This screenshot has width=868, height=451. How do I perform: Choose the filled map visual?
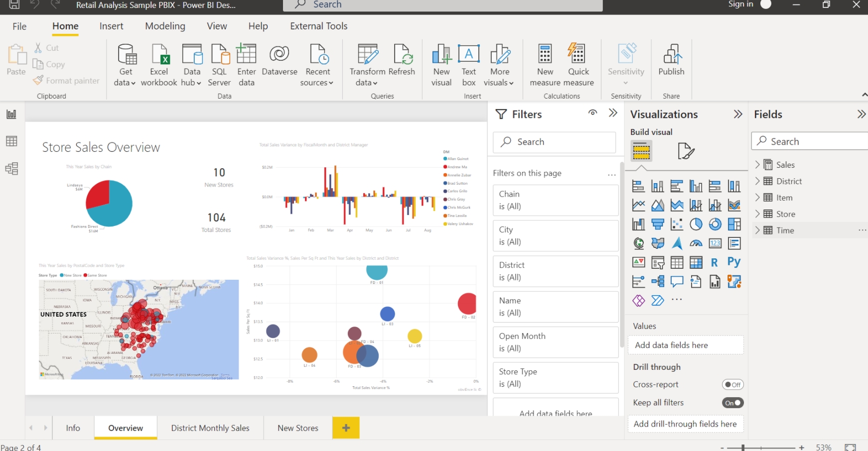658,243
